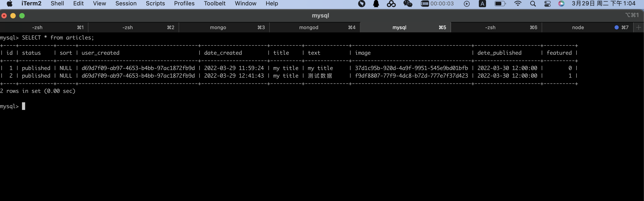Click the featured column header
The image size is (644, 201).
click(x=559, y=53)
